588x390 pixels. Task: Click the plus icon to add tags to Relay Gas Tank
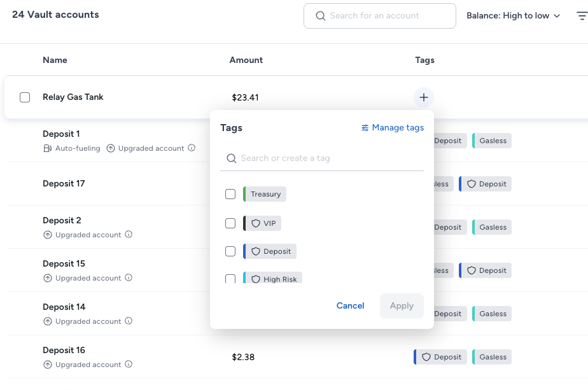coord(423,97)
